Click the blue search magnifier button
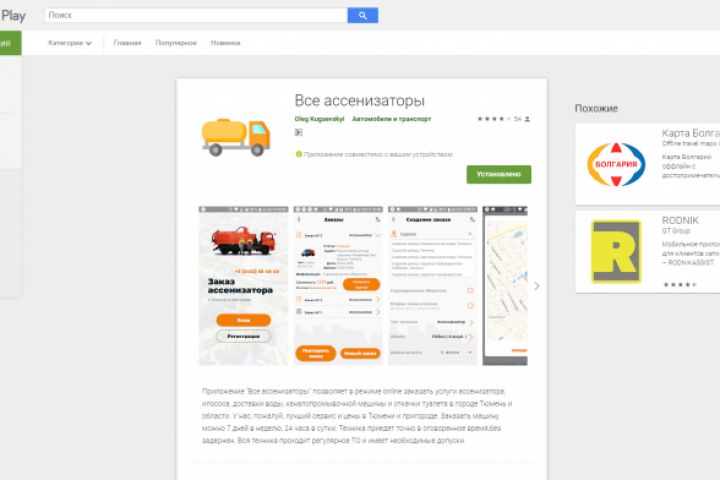The width and height of the screenshot is (720, 480). [362, 15]
